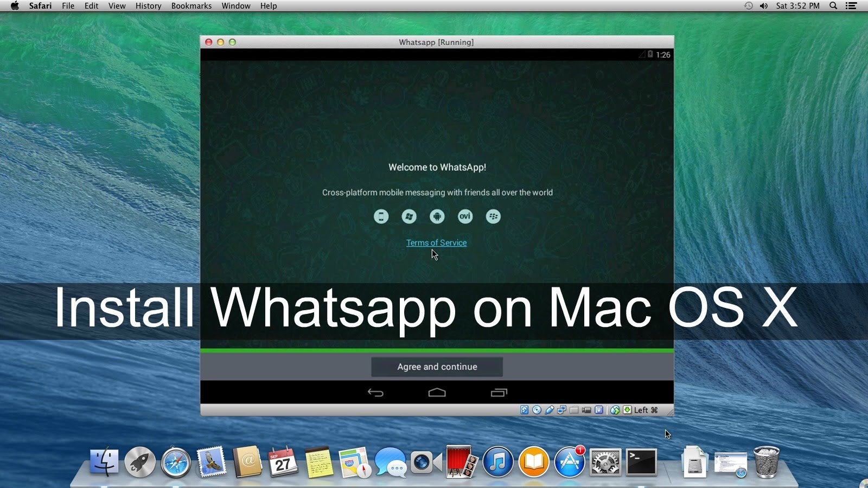The width and height of the screenshot is (868, 488).
Task: Tap the Android home button
Action: [x=437, y=393]
